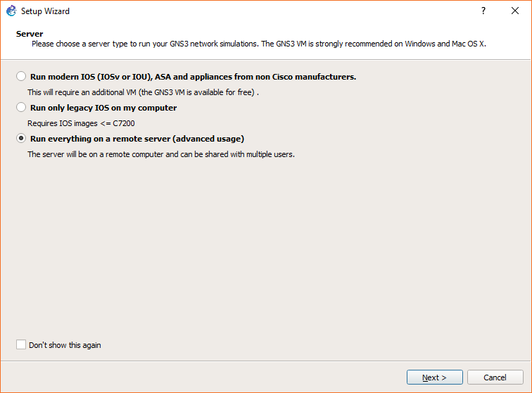Tick the "Don't show this again" checkbox box
The width and height of the screenshot is (532, 393).
tap(21, 345)
